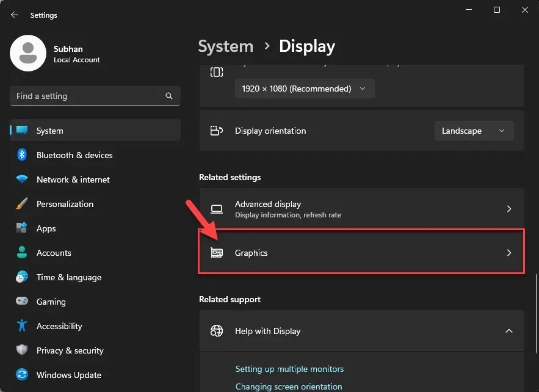Screen dimensions: 539x392
Task: Click the search magnifier in Find a setting
Action: 168,96
